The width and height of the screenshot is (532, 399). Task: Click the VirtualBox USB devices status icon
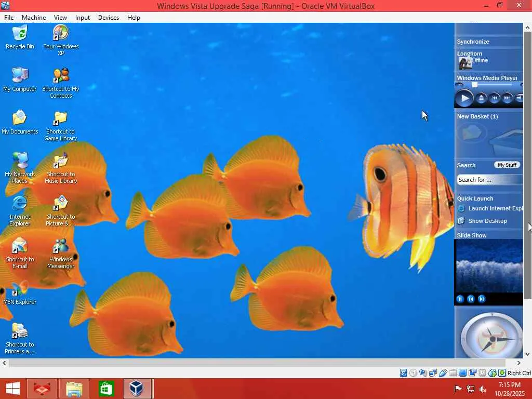[443, 373]
